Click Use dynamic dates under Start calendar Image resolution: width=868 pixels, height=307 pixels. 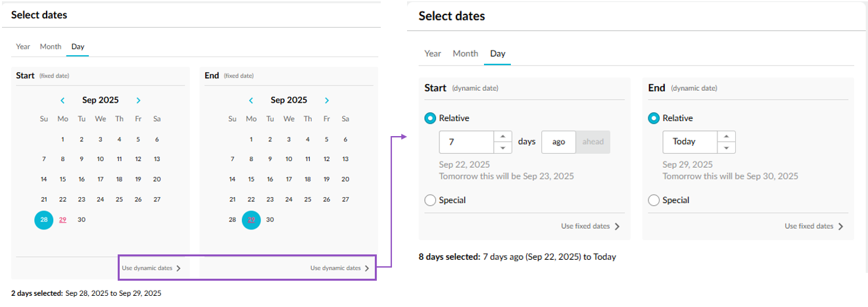[x=151, y=268]
